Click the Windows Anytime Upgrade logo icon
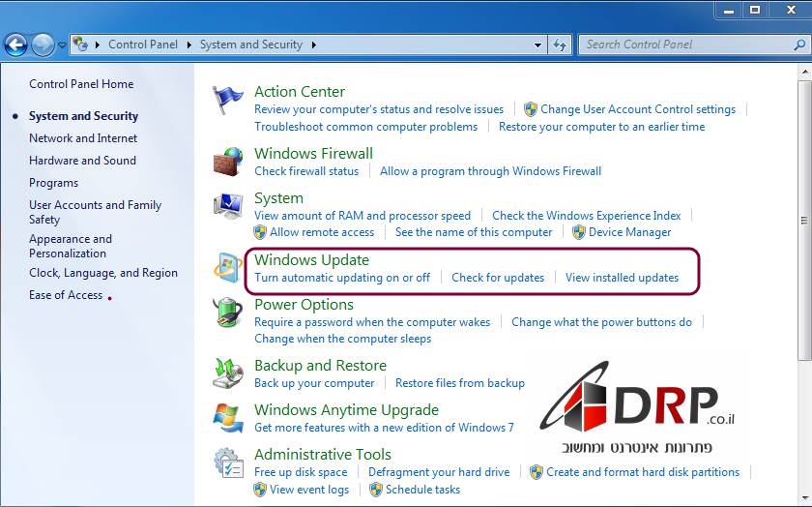 (229, 418)
